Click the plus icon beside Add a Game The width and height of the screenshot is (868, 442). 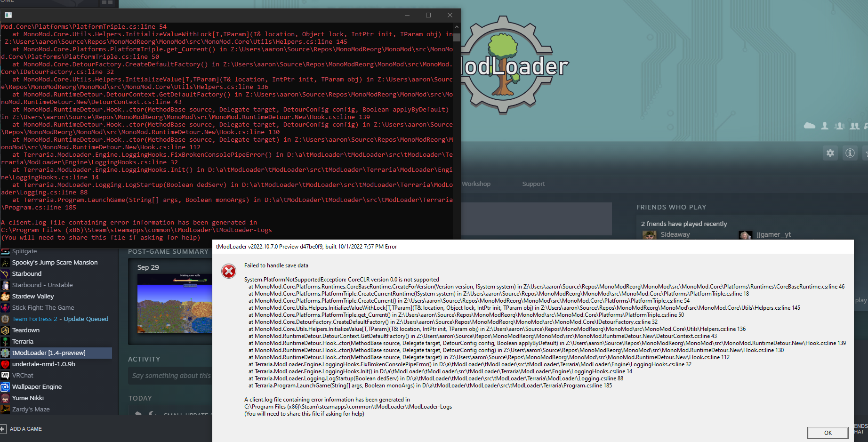[3, 429]
